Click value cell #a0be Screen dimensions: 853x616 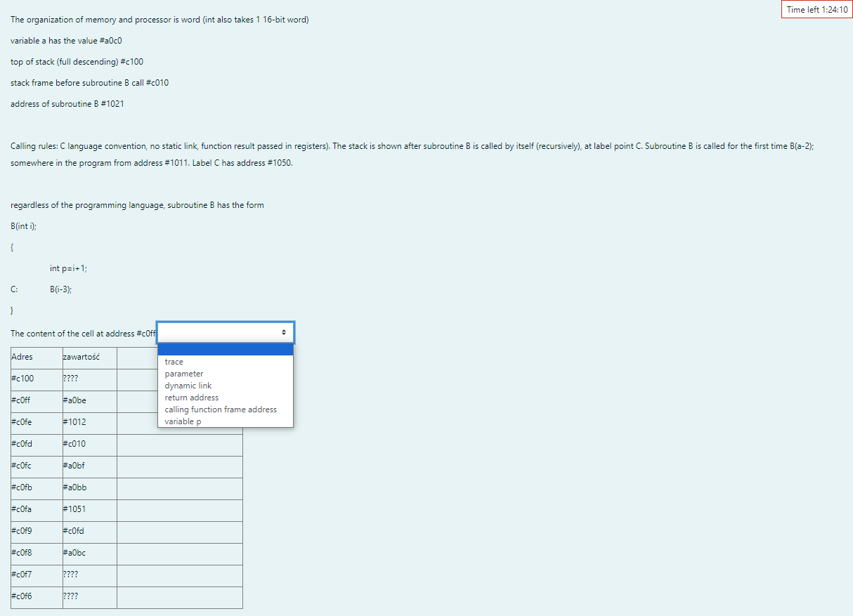[89, 400]
